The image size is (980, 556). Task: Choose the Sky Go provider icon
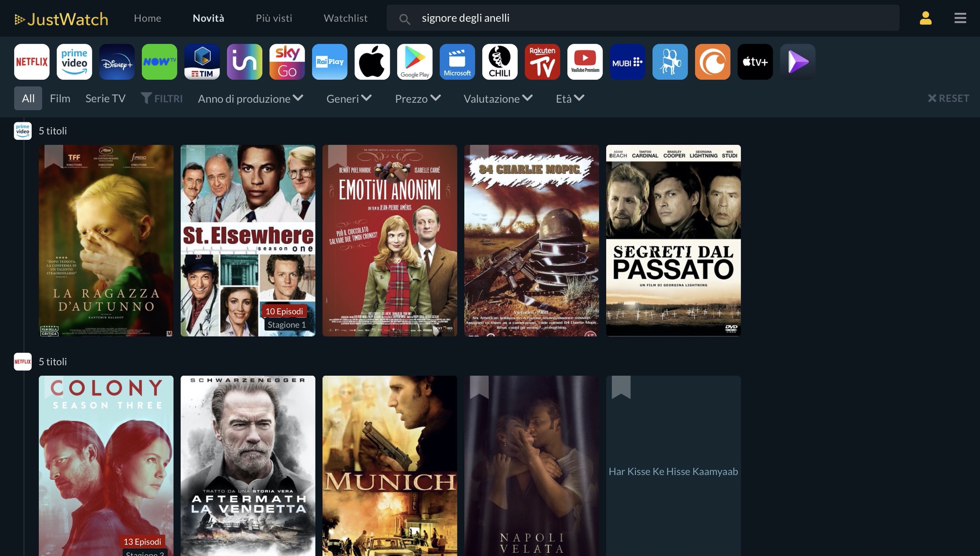tap(287, 62)
